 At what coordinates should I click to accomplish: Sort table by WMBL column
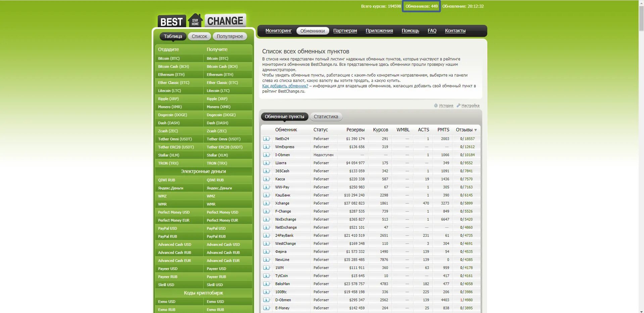coord(403,130)
